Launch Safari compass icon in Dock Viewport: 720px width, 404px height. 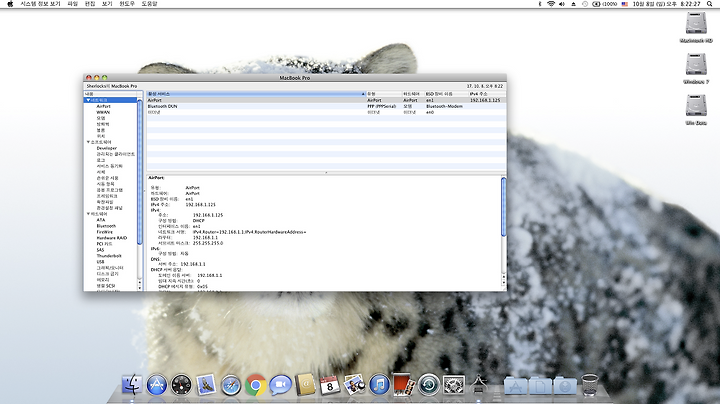pyautogui.click(x=231, y=384)
